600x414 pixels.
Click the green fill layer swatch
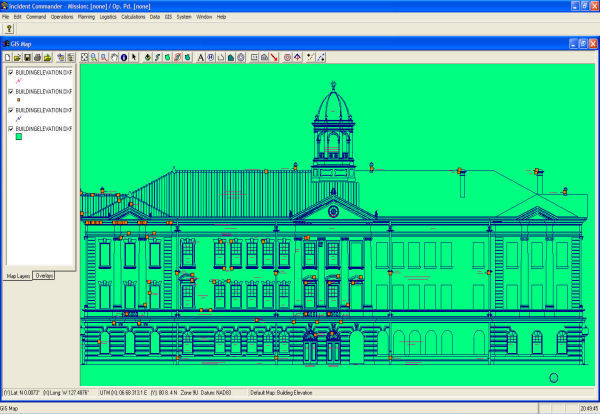coord(18,137)
